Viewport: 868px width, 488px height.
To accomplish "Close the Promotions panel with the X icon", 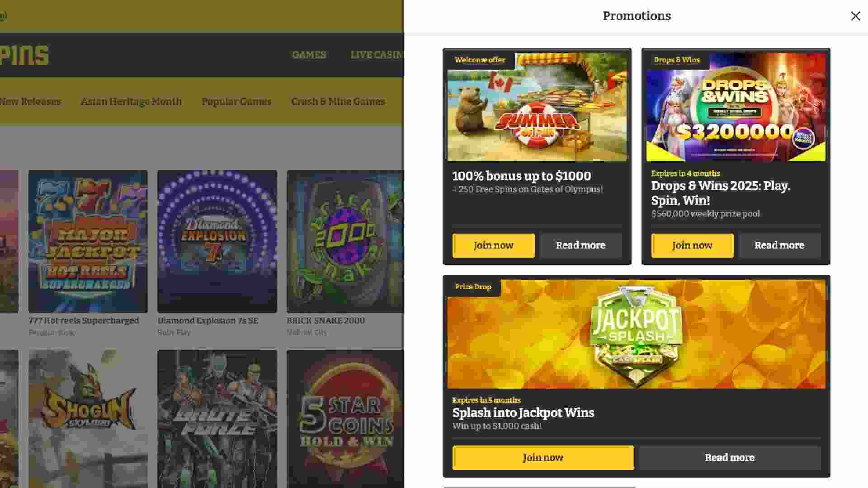I will click(855, 16).
